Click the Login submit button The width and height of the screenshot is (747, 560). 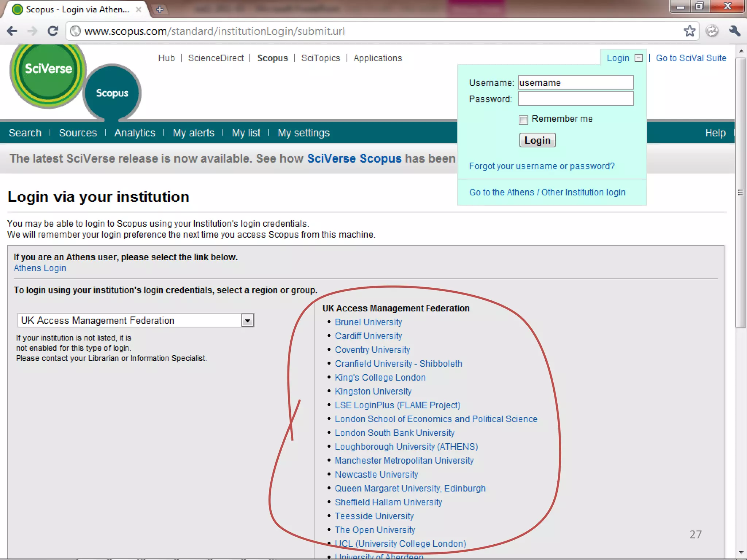tap(537, 140)
